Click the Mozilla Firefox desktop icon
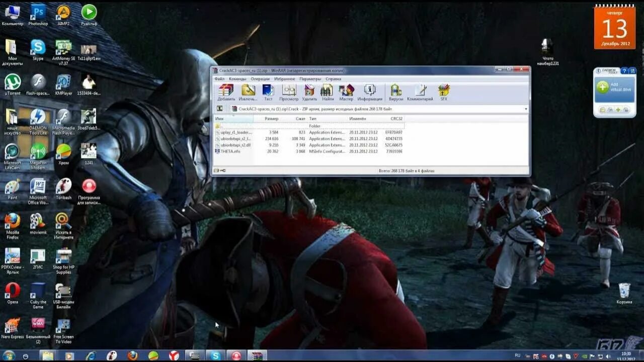 [13, 226]
